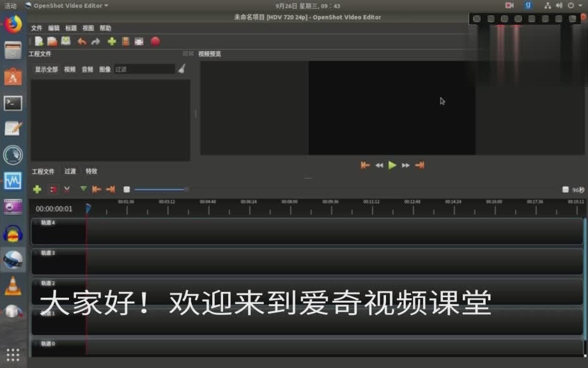Open Terminal from the dock

coord(13,103)
